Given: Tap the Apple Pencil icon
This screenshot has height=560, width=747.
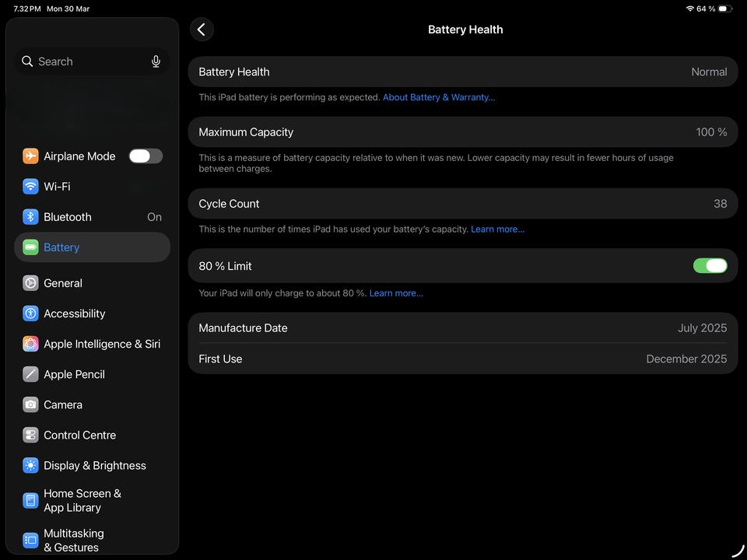Looking at the screenshot, I should click(30, 375).
